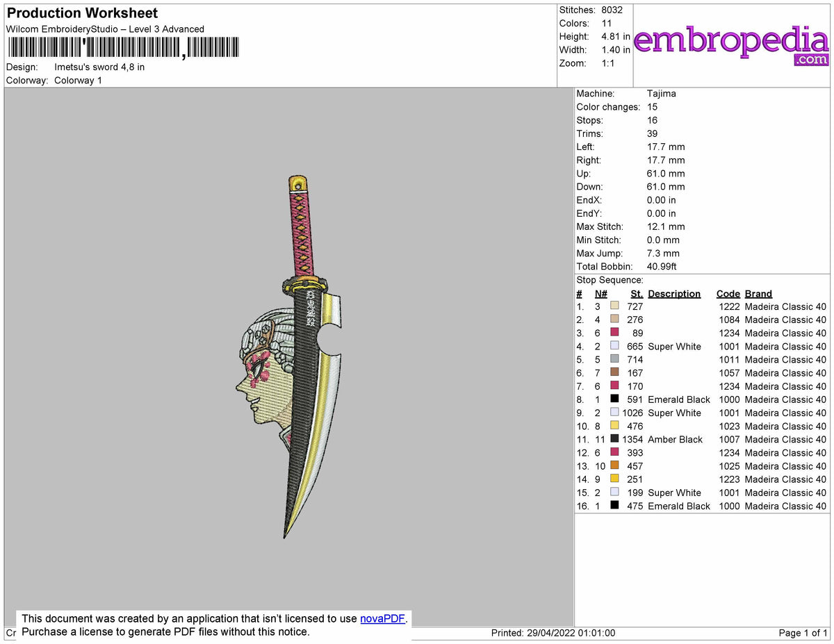Click the barcode under Production Worksheet
Image resolution: width=834 pixels, height=644 pixels.
click(124, 47)
